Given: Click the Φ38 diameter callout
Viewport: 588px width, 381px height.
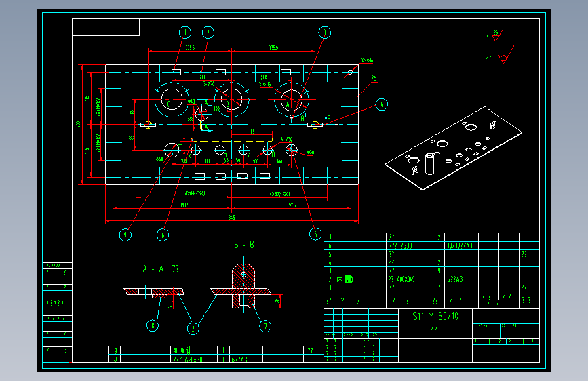Looking at the screenshot, I should (311, 153).
